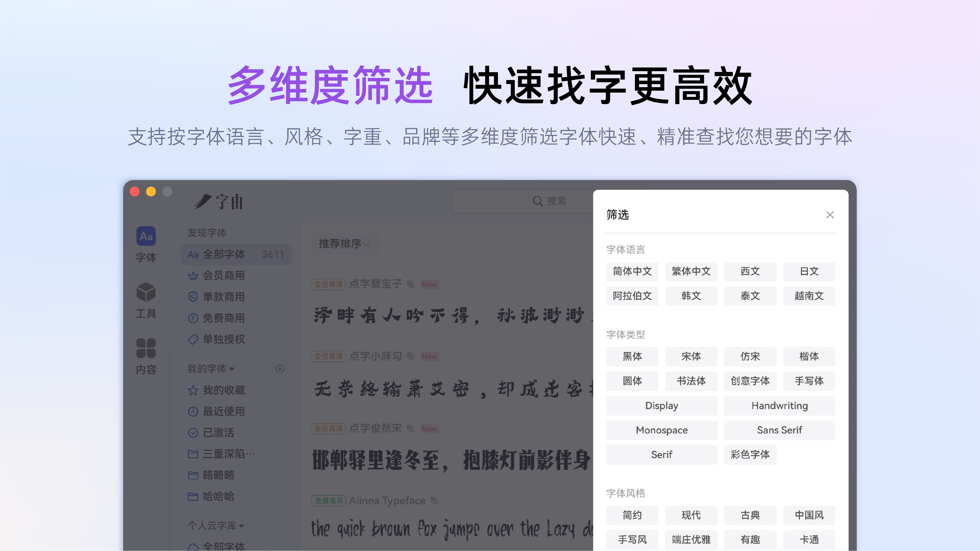
Task: Open the 内容 grid icon
Action: pos(146,348)
